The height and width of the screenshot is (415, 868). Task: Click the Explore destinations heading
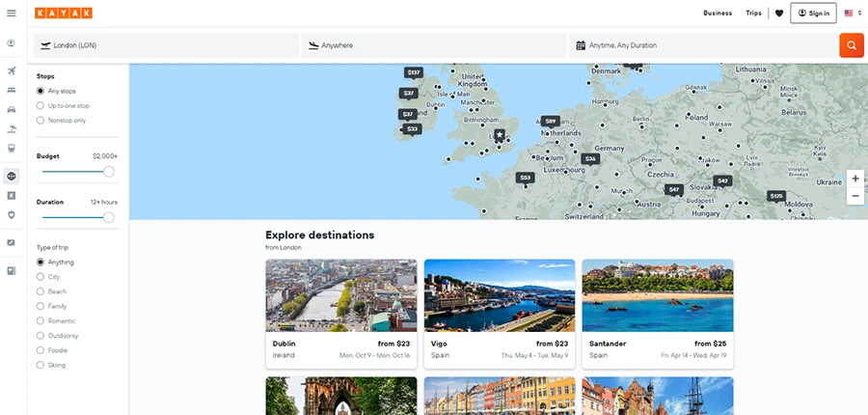[x=320, y=235]
